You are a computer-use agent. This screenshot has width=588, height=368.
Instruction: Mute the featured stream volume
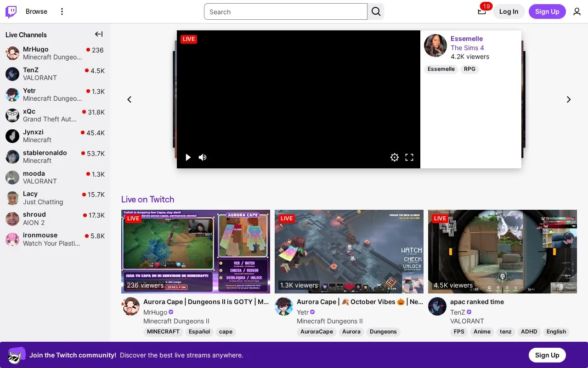(x=203, y=157)
